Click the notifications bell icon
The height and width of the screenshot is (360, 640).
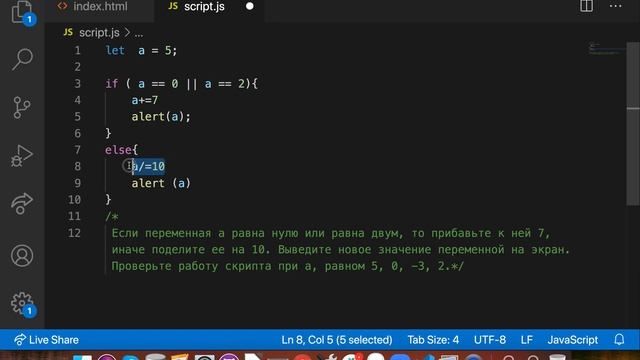pos(619,340)
